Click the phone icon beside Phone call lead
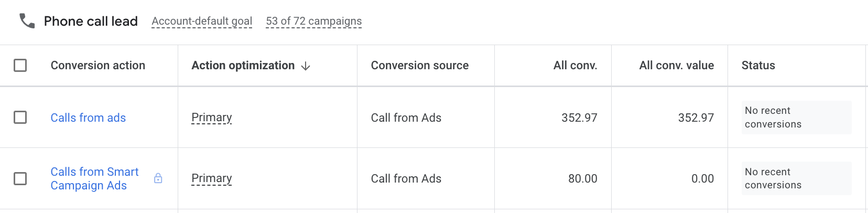 [x=27, y=21]
